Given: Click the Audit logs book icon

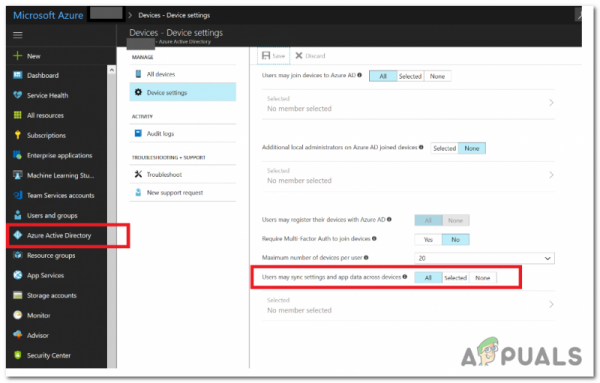Looking at the screenshot, I should click(138, 133).
